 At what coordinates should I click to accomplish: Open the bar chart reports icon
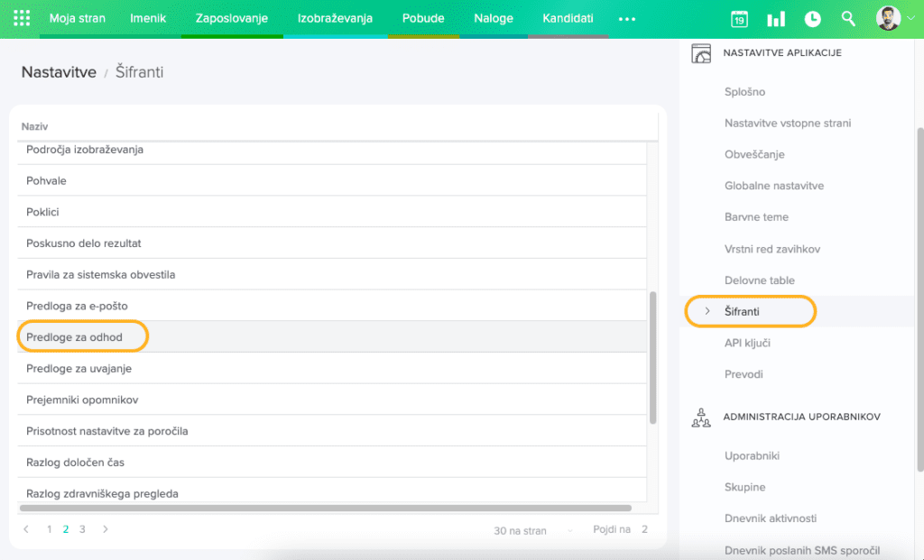(x=775, y=19)
